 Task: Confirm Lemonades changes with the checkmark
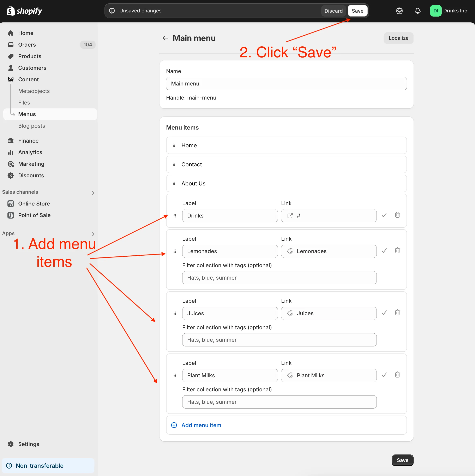[x=384, y=251]
